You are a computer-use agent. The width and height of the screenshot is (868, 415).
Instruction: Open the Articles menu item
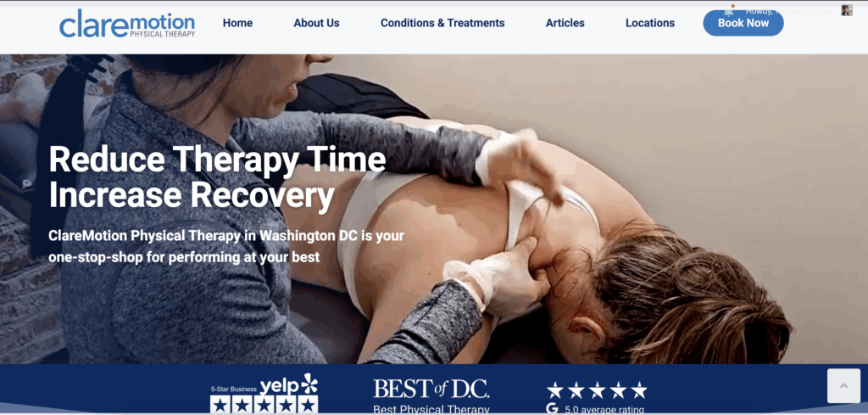pos(565,23)
